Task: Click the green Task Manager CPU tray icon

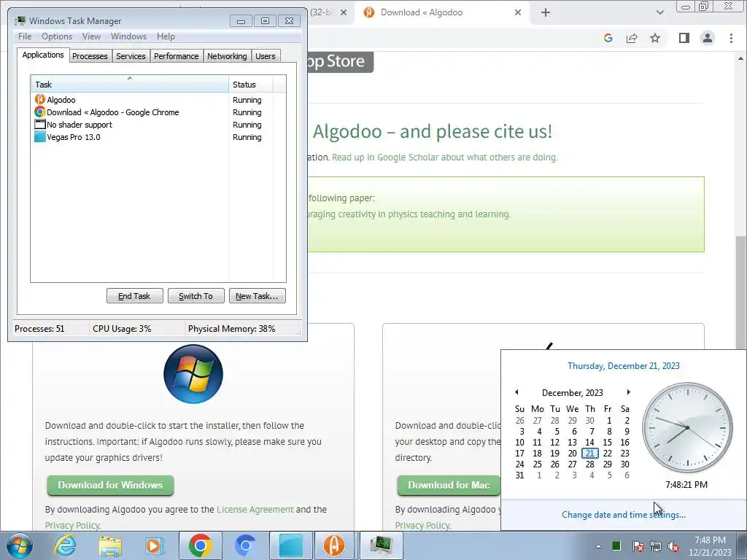Action: click(616, 545)
